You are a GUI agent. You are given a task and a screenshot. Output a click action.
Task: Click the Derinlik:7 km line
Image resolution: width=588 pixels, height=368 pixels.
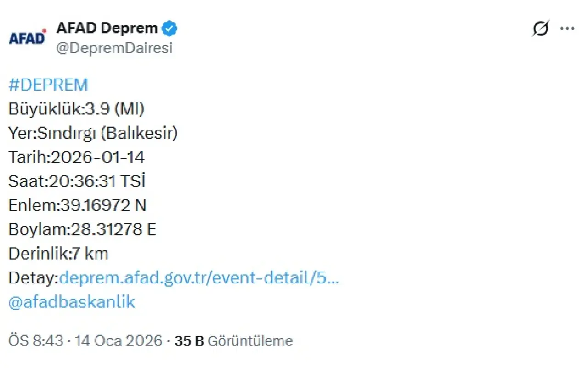58,254
